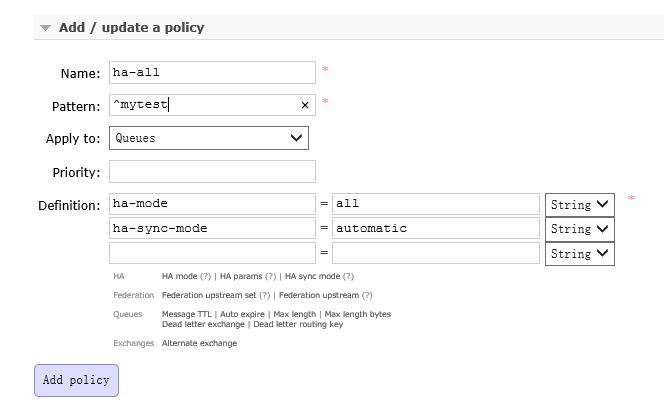Screen dimensions: 664x418
Task: Clear the Pattern field with the X icon
Action: point(305,105)
